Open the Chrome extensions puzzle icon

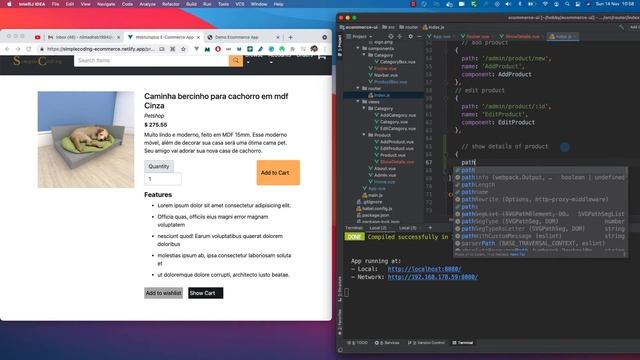click(x=292, y=49)
